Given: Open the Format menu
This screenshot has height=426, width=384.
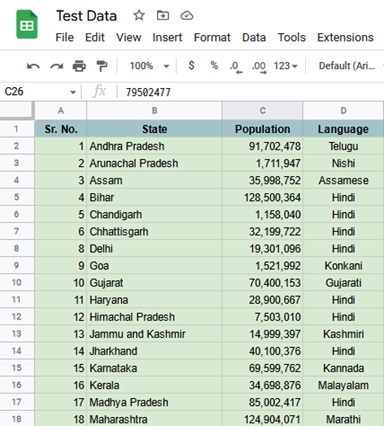Looking at the screenshot, I should [212, 37].
